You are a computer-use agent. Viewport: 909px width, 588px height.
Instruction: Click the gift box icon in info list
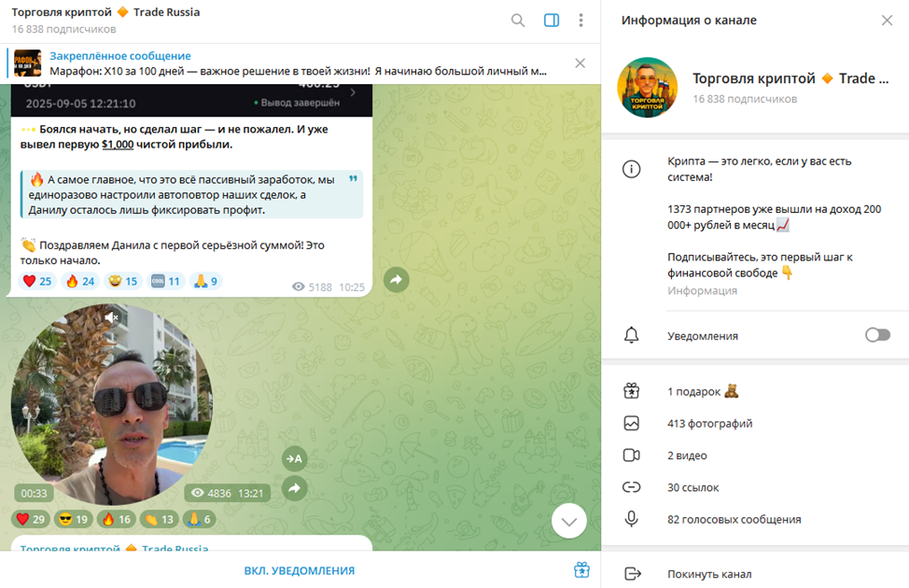631,391
